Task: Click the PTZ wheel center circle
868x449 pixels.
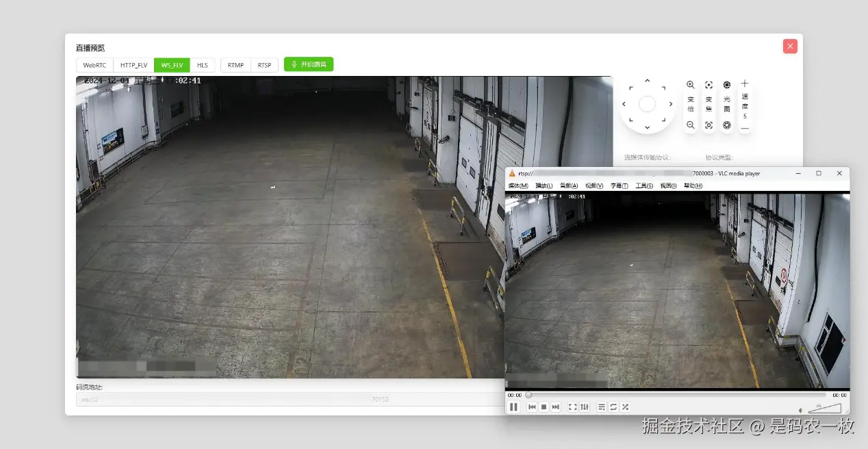Action: tap(647, 104)
